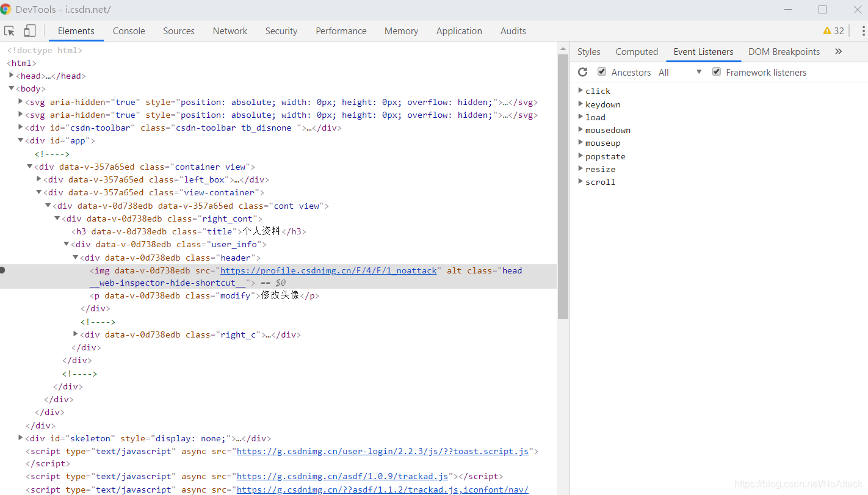Open the profile.csdnimg.cn image src link

pos(328,270)
